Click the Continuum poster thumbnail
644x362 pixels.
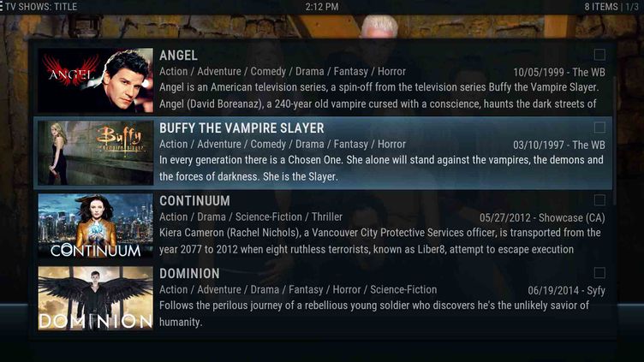tap(95, 226)
